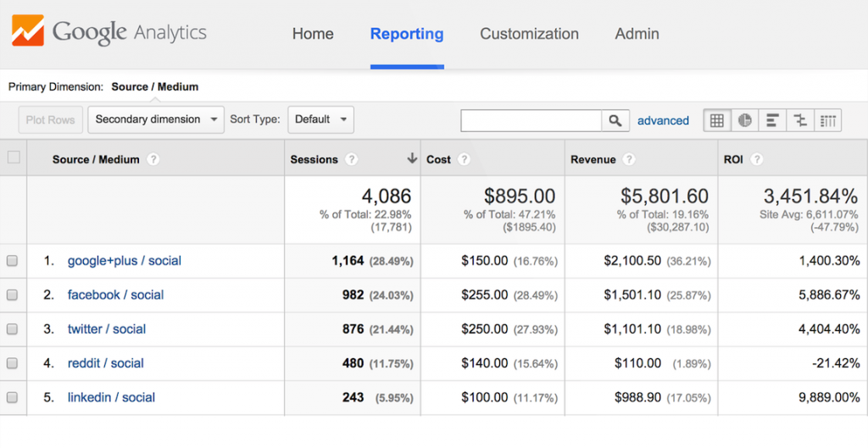Open the linkedin / social source link

tap(111, 397)
